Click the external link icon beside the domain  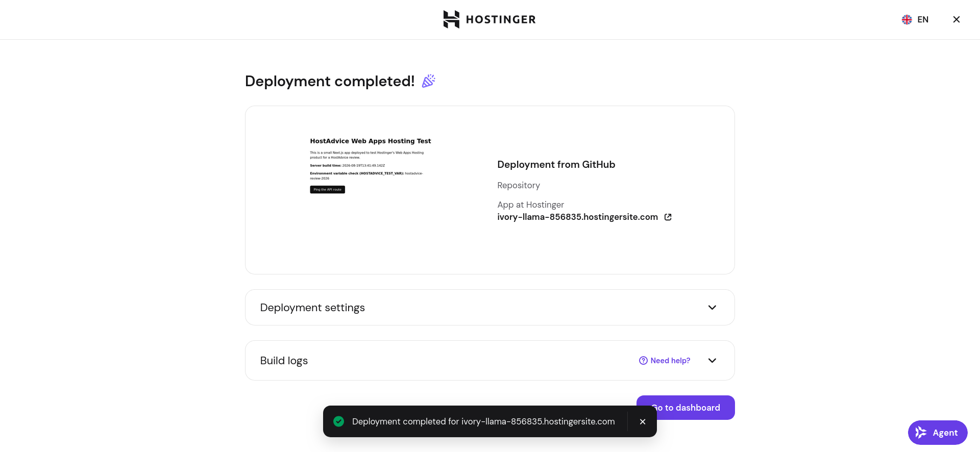coord(668,217)
